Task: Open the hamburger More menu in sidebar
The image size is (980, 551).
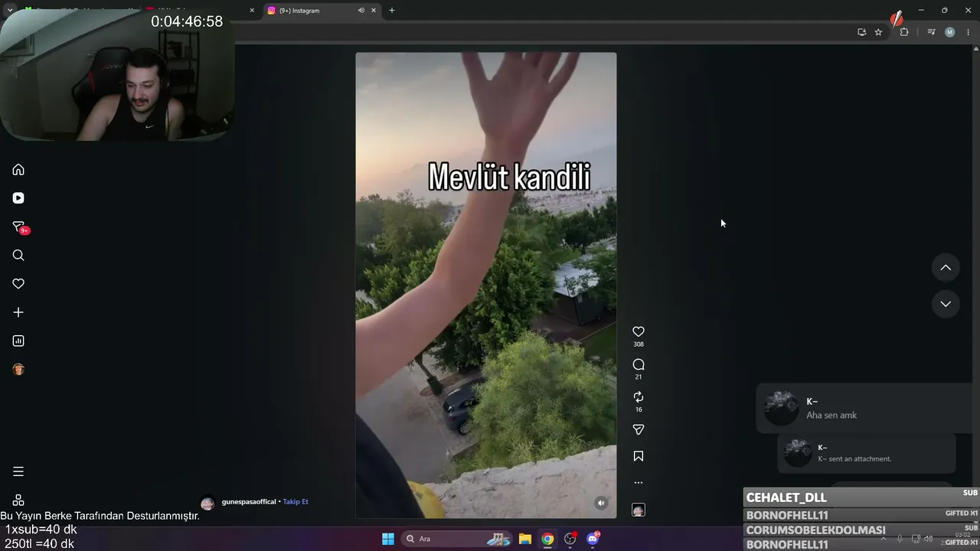Action: point(18,471)
